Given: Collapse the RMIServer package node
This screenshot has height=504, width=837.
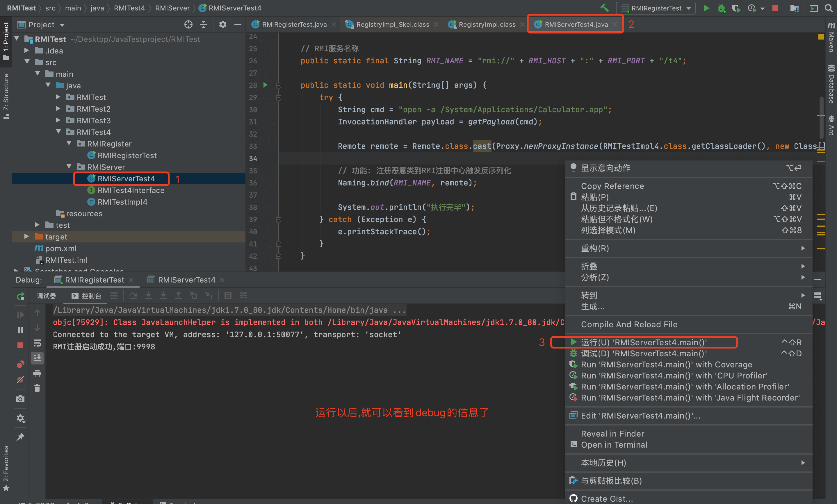Looking at the screenshot, I should pos(69,167).
